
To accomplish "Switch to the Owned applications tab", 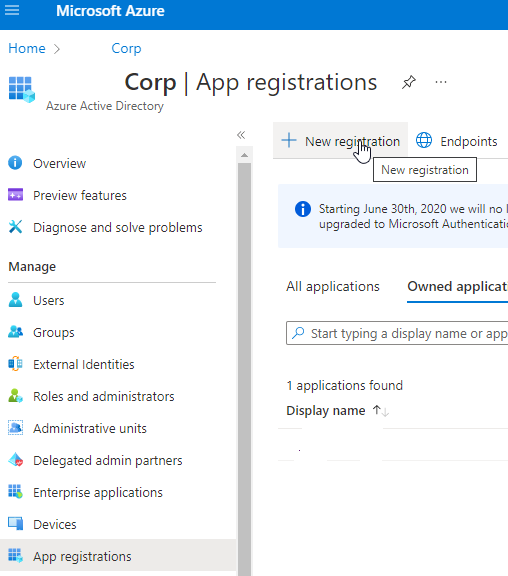I will [x=458, y=287].
